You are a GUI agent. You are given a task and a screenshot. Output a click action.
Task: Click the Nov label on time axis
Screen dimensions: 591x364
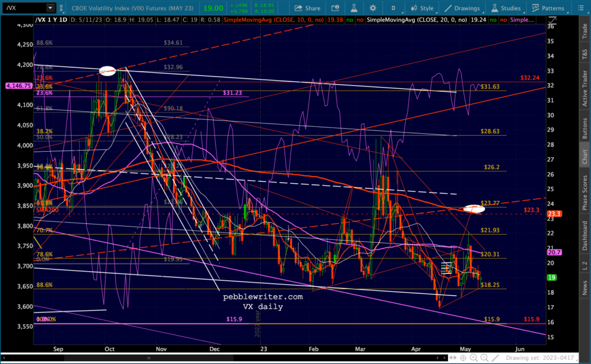pyautogui.click(x=161, y=349)
